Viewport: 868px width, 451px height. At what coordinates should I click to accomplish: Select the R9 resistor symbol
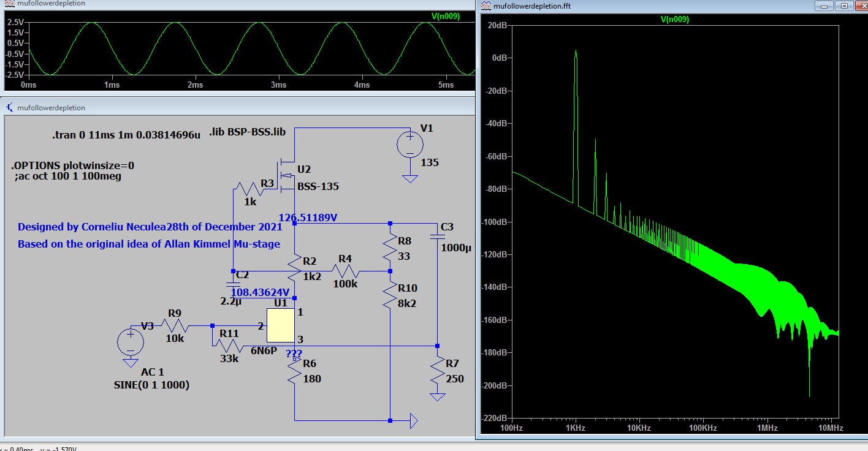click(175, 325)
